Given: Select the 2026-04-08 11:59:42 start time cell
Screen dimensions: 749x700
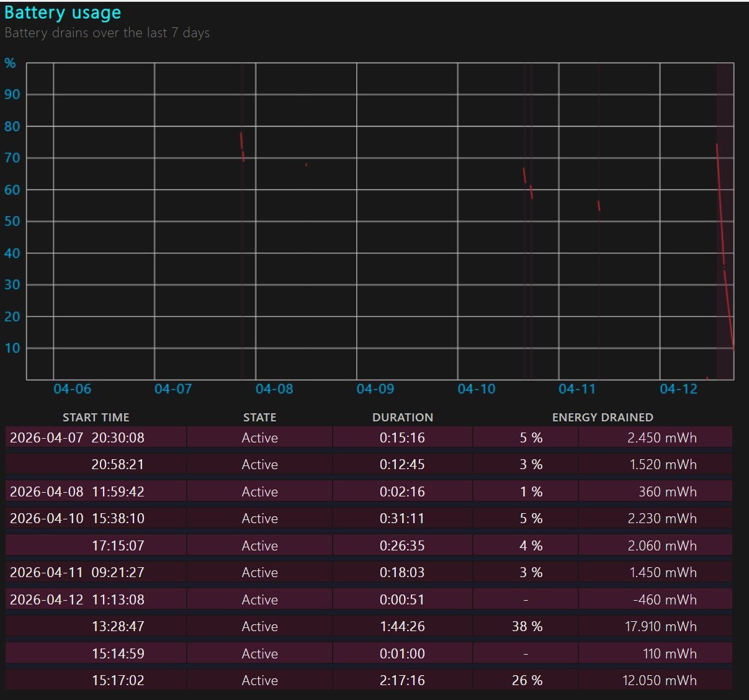Looking at the screenshot, I should point(96,491).
